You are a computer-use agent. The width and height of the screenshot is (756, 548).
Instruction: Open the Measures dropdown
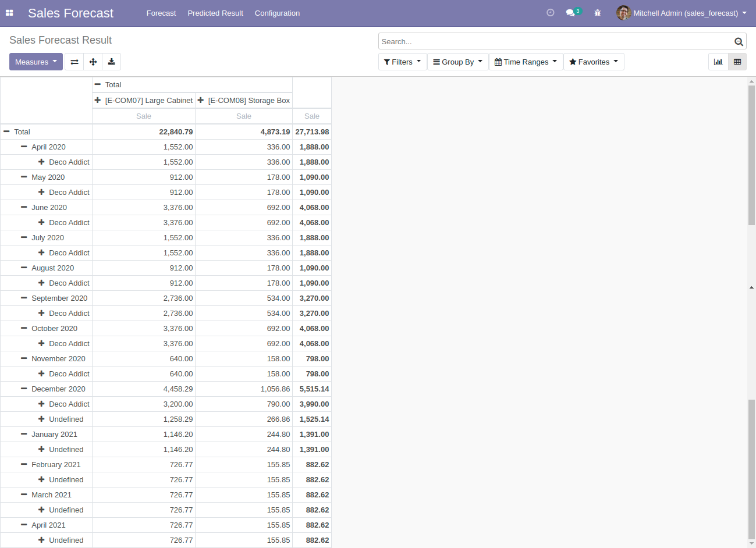click(x=36, y=62)
